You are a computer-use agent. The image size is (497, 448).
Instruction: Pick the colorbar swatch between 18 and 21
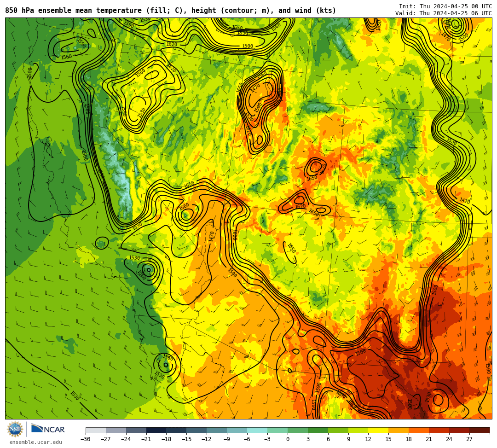click(419, 430)
